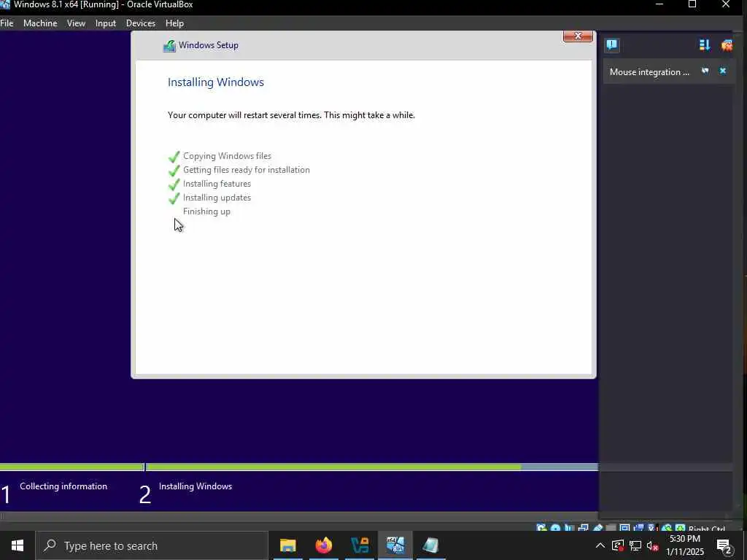The height and width of the screenshot is (560, 747).
Task: Click the Right Ctrl host key label
Action: coord(707,529)
